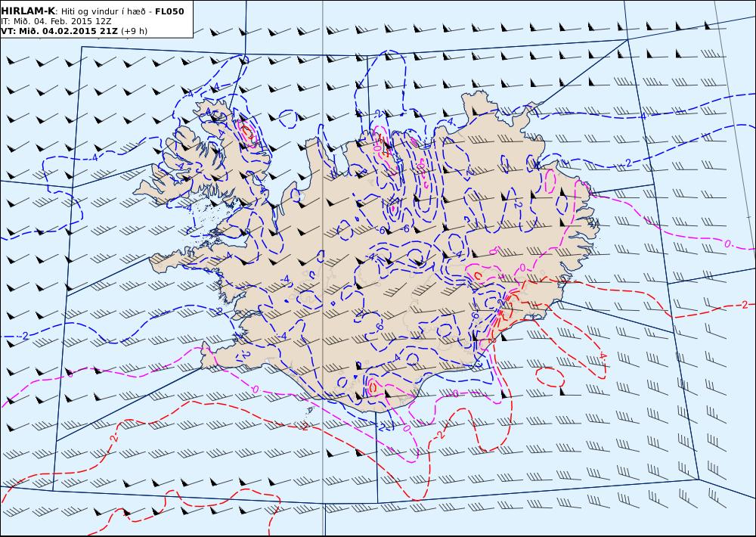
Task: Click the 'Hiti og vindur í hæð' caption
Action: [x=103, y=11]
